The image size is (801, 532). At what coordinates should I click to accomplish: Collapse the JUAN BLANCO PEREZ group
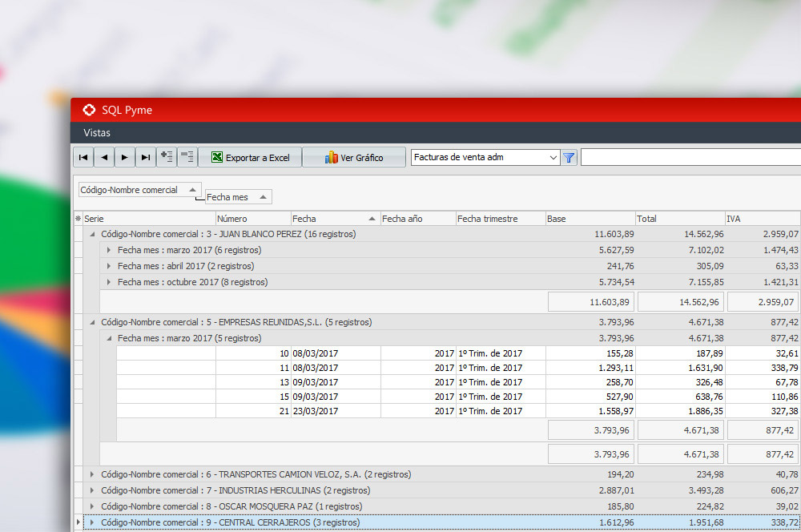point(92,234)
